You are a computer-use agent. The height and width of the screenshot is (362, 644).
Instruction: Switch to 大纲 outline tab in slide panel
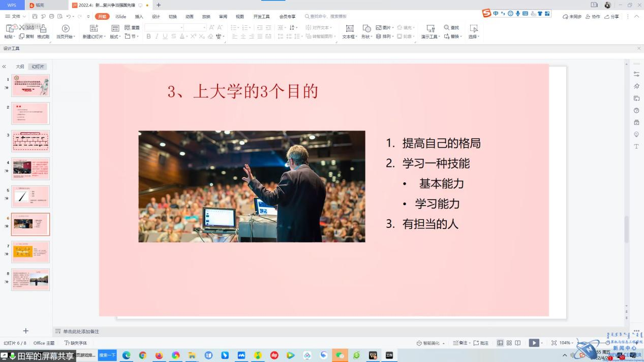pos(20,67)
